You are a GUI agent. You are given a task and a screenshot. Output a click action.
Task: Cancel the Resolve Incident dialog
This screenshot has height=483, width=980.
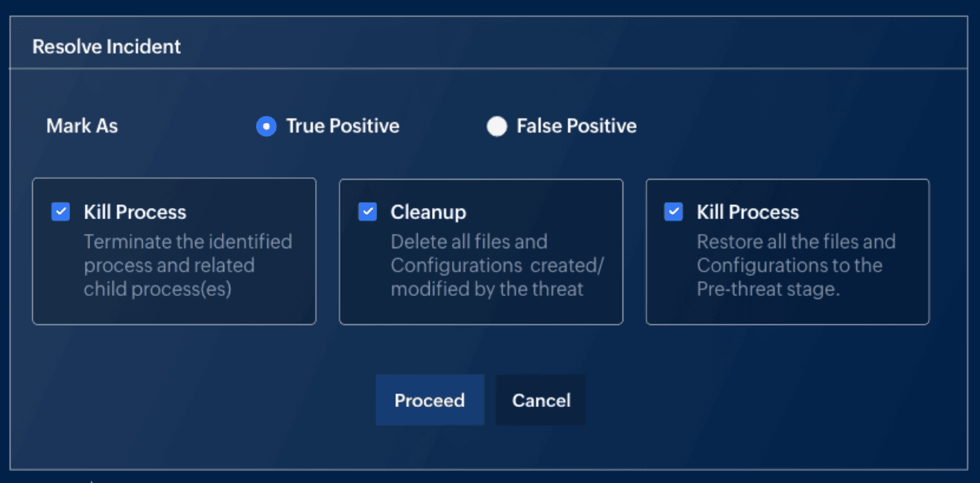[541, 400]
